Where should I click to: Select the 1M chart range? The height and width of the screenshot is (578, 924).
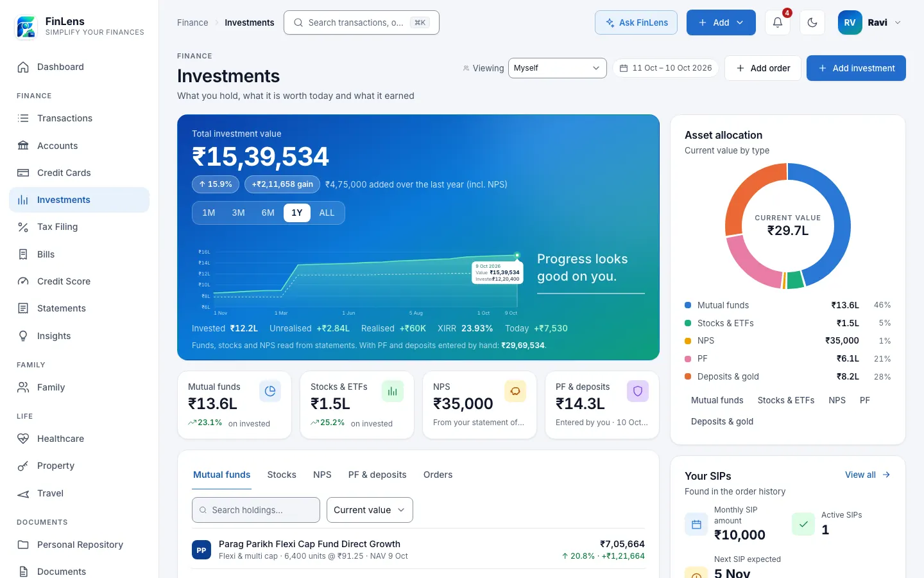pos(209,213)
